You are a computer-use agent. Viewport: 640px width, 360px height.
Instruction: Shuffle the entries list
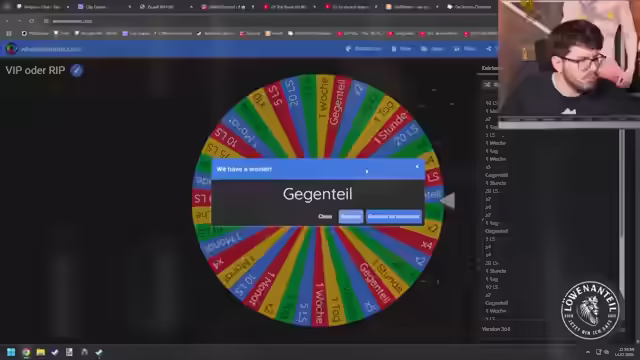coord(487,84)
